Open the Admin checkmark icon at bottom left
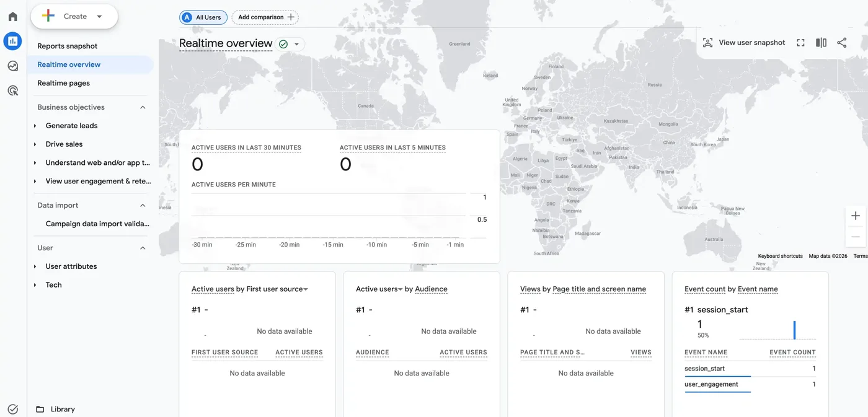 click(x=12, y=409)
